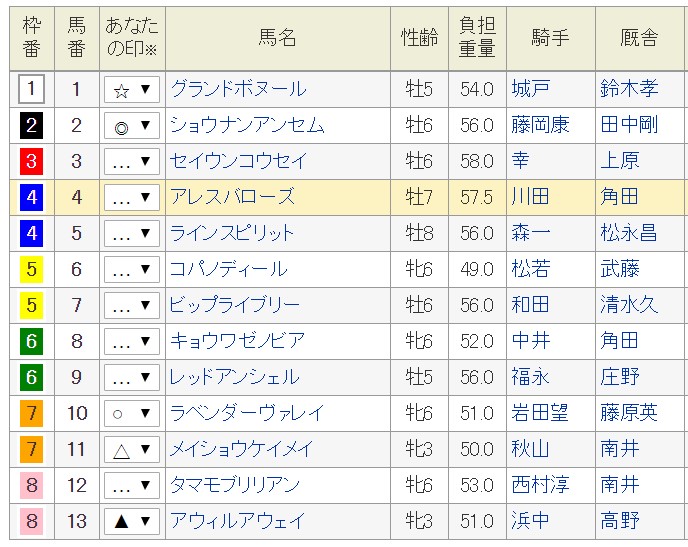Open mark dropdown for アウィルアウェイ
Screen dimensions: 688x547
click(132, 522)
